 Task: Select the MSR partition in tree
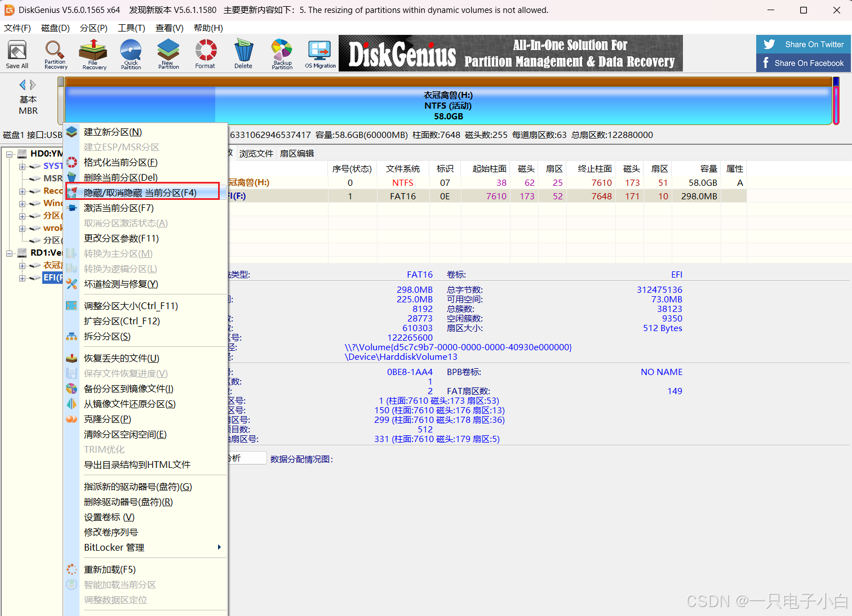53,178
